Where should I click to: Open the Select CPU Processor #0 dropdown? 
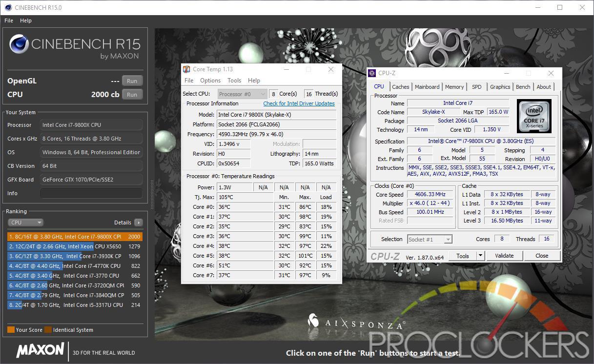242,94
